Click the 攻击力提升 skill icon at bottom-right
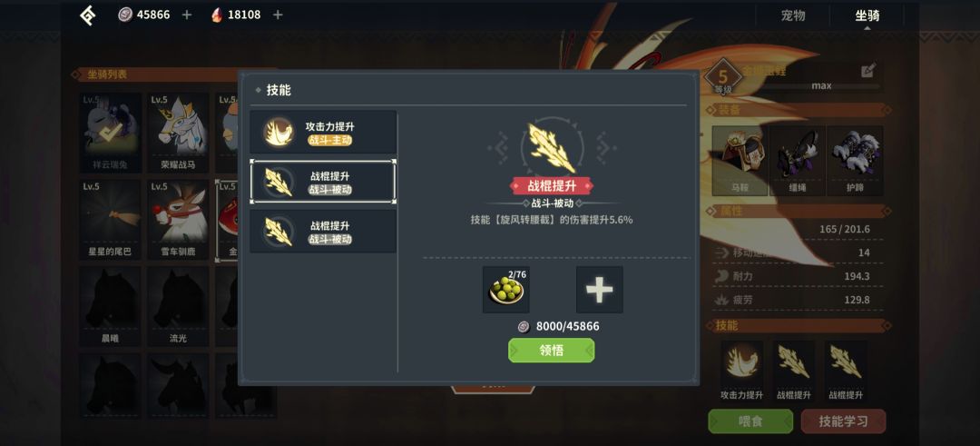 (x=741, y=363)
